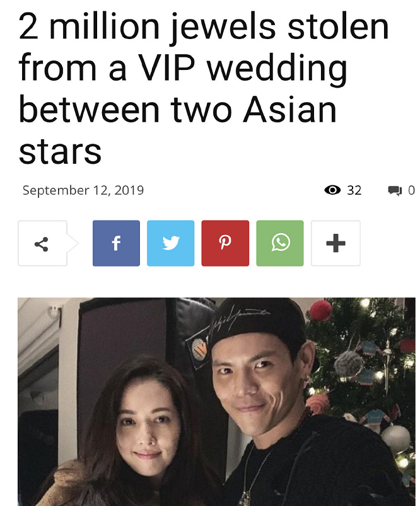
Task: Click the eye views icon
Action: click(332, 190)
